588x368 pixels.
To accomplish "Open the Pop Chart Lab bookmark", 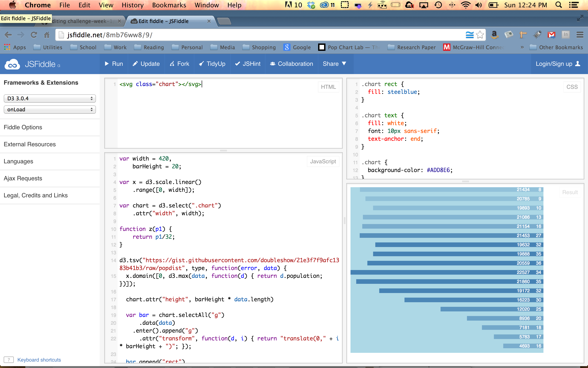I will pyautogui.click(x=349, y=47).
